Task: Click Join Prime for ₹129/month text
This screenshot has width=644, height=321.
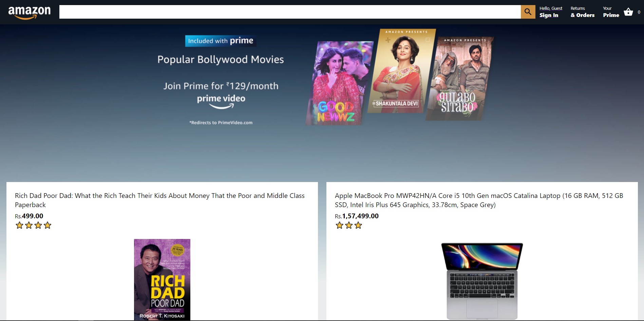Action: coord(221,86)
